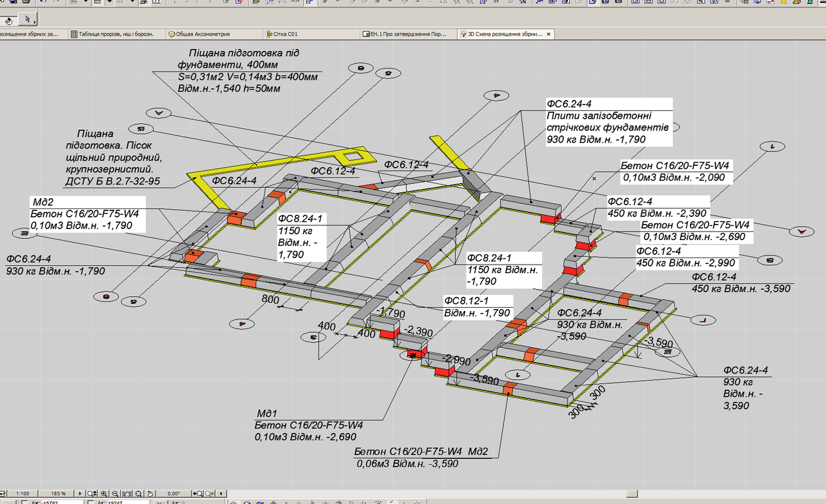The height and width of the screenshot is (504, 826).
Task: Click the 800 dimension text
Action: coord(270,299)
